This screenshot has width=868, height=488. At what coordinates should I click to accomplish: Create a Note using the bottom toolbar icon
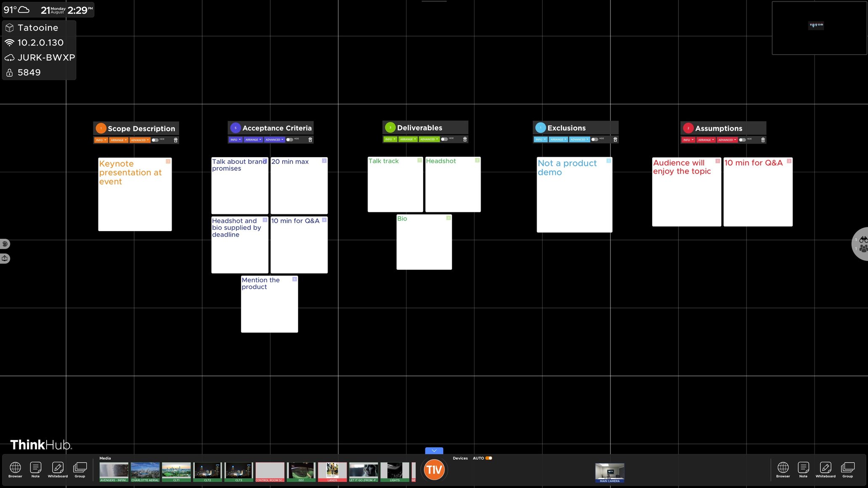tap(35, 468)
